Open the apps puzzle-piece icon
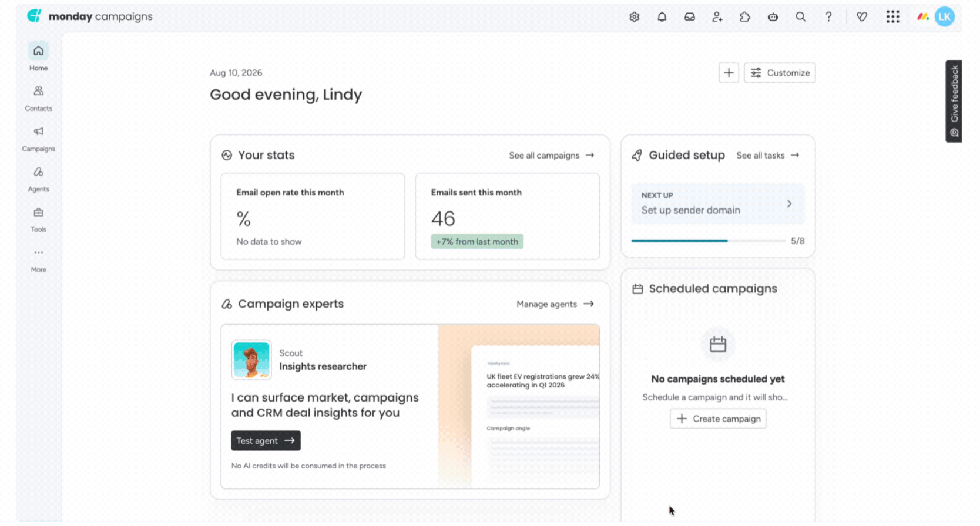The width and height of the screenshot is (980, 526). (x=745, y=17)
